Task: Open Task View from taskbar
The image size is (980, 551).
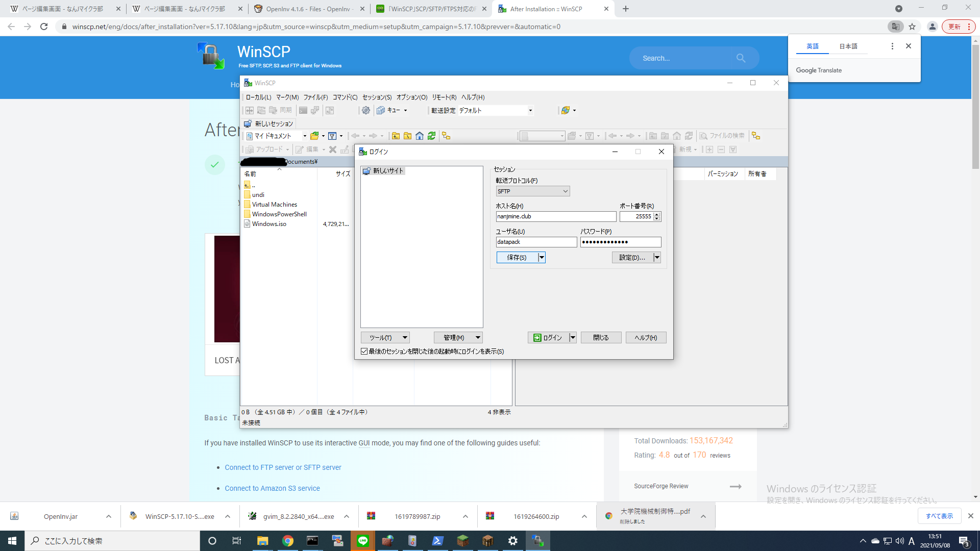Action: pyautogui.click(x=236, y=541)
